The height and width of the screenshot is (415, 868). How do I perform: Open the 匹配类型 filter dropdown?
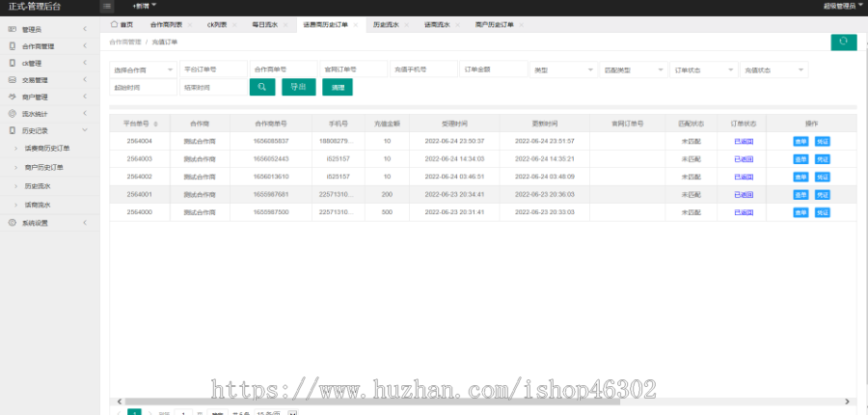634,69
